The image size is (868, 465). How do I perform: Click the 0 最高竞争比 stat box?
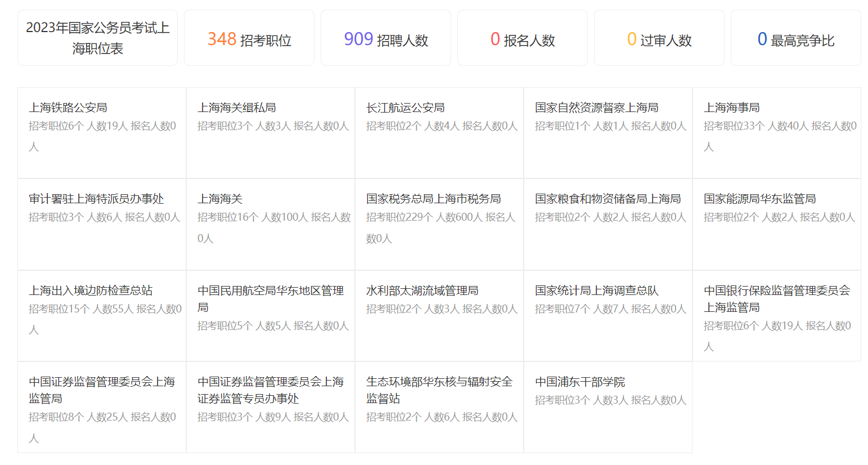(x=796, y=38)
